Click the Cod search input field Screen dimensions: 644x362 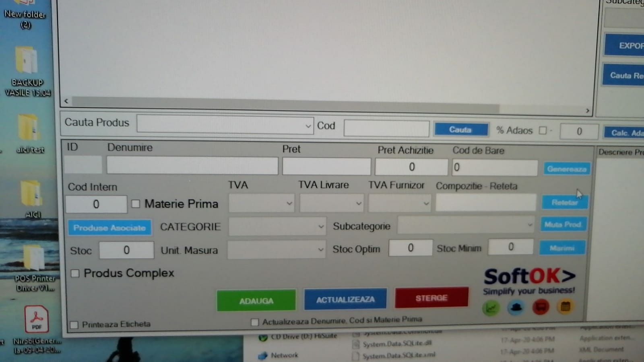pos(386,129)
